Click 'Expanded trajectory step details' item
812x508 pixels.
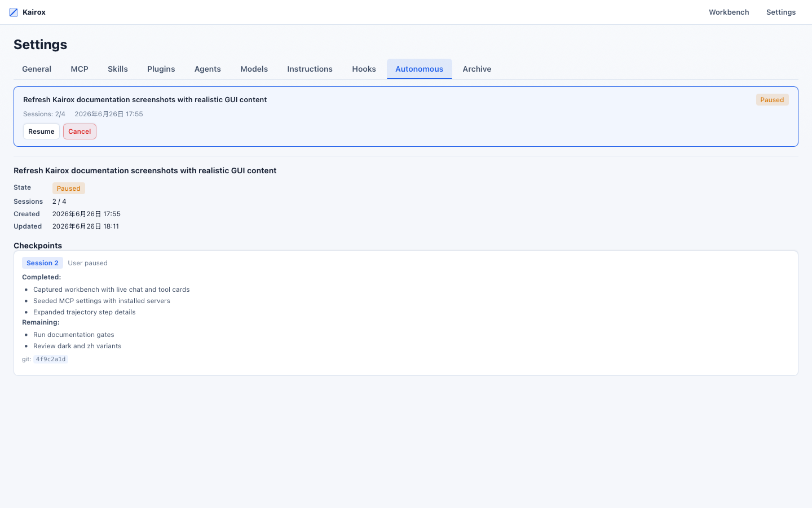click(84, 312)
